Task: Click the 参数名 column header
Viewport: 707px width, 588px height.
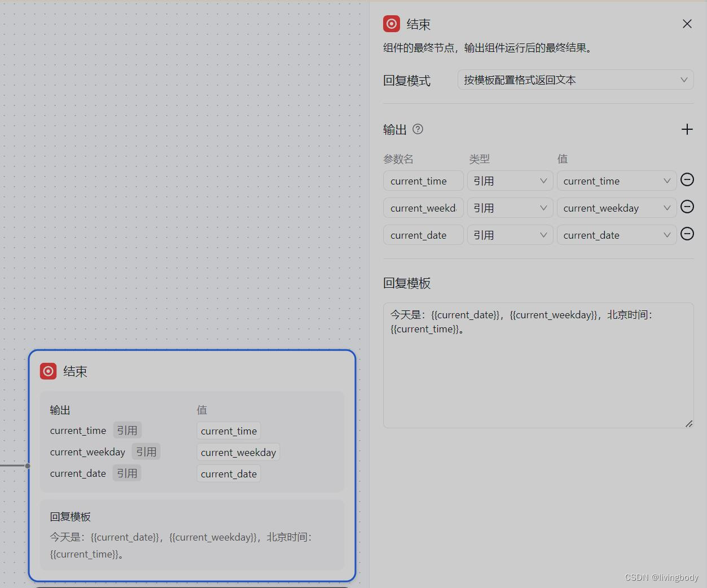Action: click(x=398, y=159)
